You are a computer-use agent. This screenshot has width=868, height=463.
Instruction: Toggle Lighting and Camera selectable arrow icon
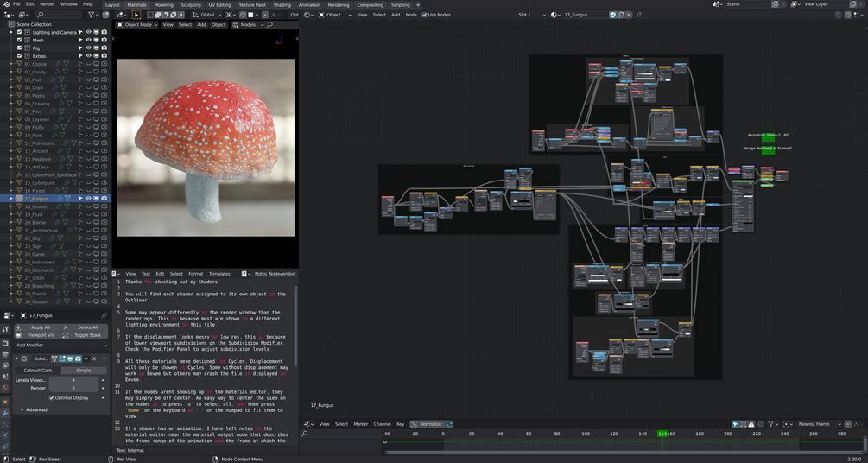point(80,32)
